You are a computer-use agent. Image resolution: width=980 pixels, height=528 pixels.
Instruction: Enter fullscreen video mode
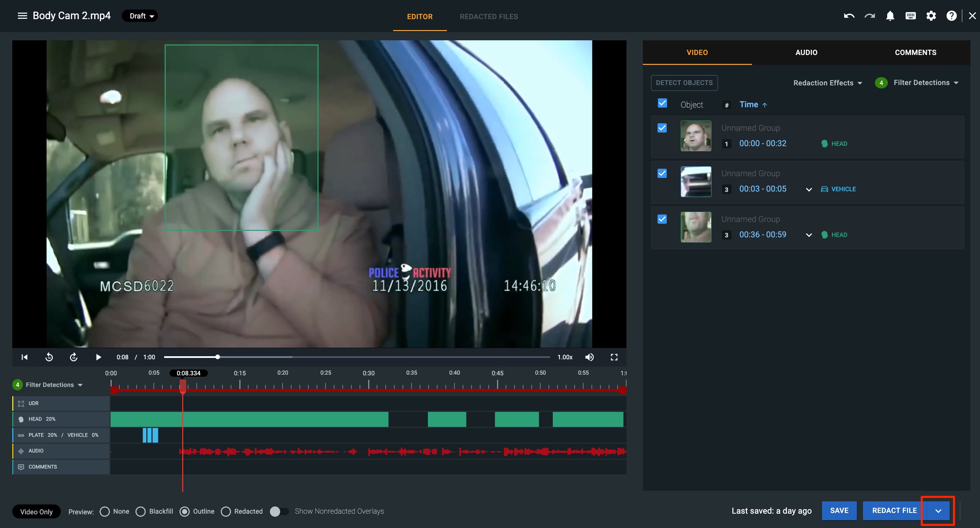click(x=614, y=357)
